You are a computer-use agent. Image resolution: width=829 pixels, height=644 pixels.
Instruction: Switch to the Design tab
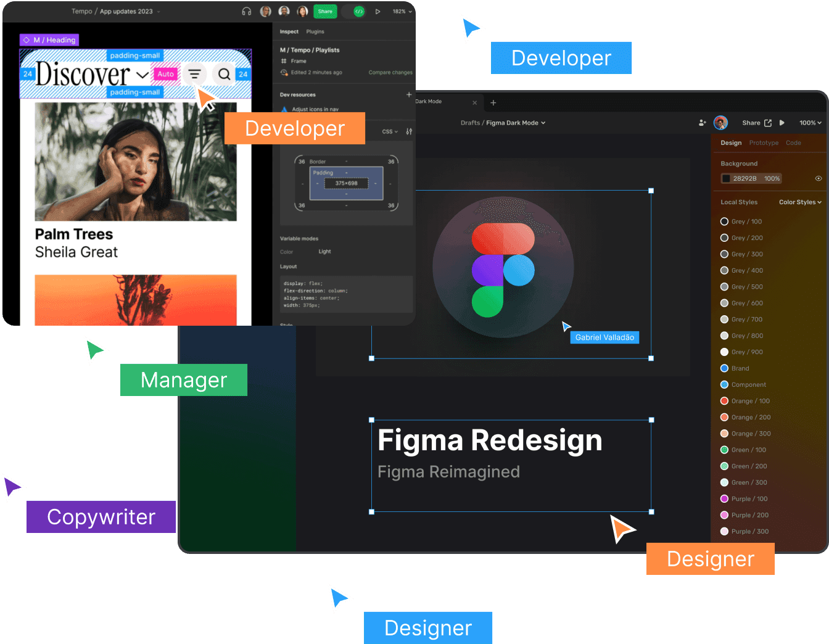pos(731,142)
